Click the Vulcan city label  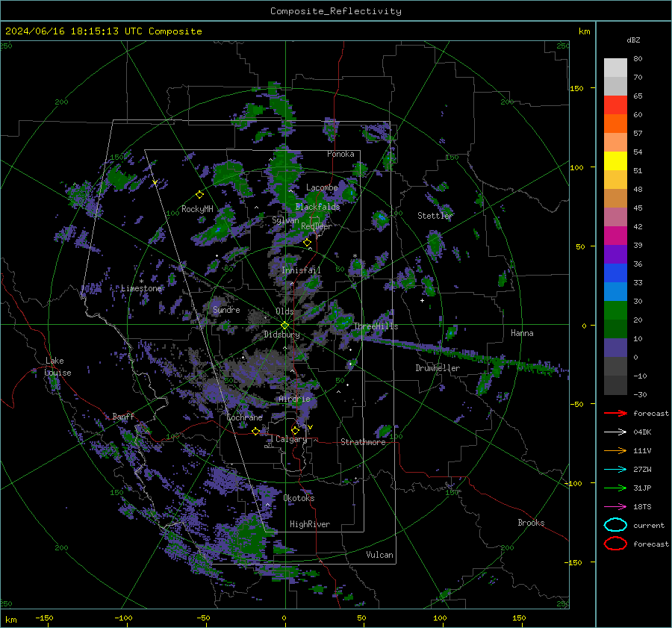pyautogui.click(x=379, y=555)
